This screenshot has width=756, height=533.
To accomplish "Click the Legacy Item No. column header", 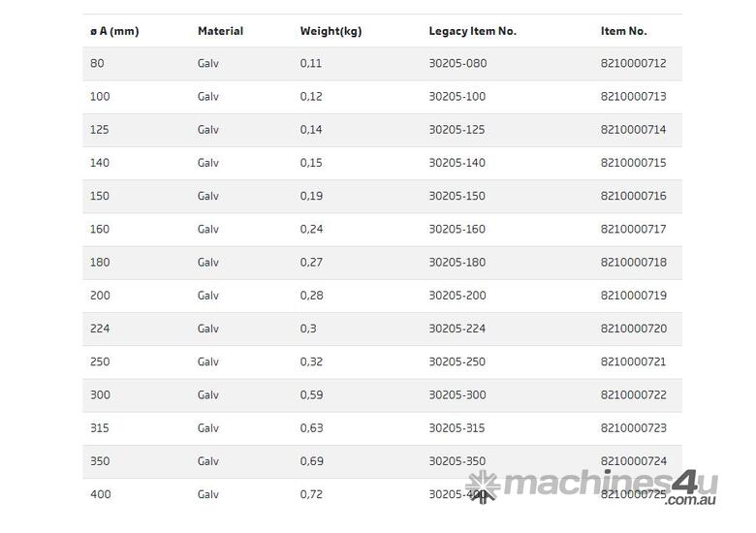I will [472, 31].
